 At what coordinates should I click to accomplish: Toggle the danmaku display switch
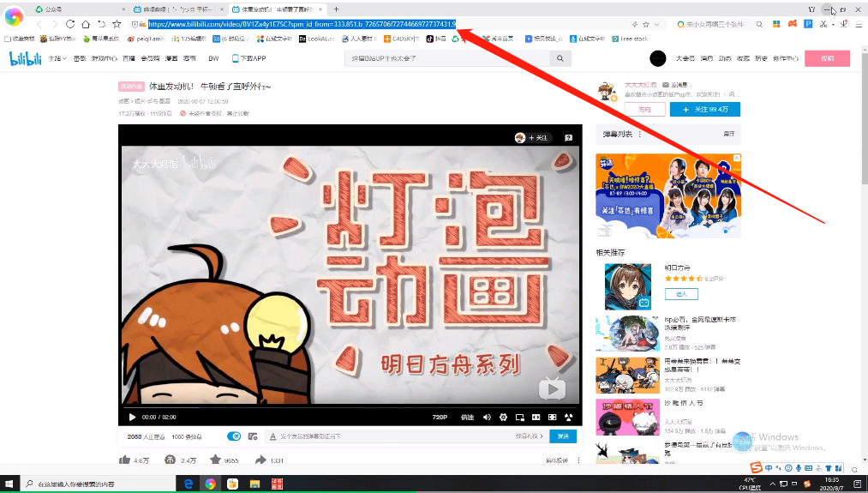234,436
